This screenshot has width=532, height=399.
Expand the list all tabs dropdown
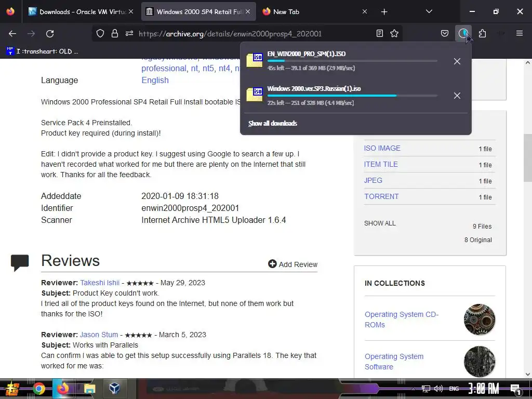click(429, 11)
